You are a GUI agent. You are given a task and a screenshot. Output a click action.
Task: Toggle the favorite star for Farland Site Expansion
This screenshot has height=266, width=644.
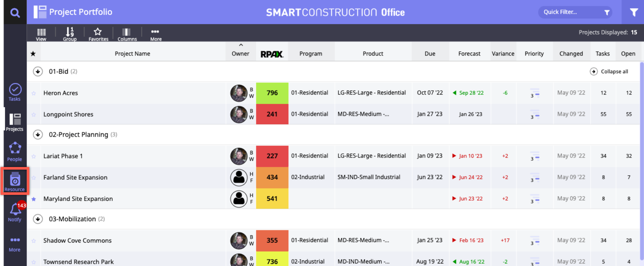(34, 178)
